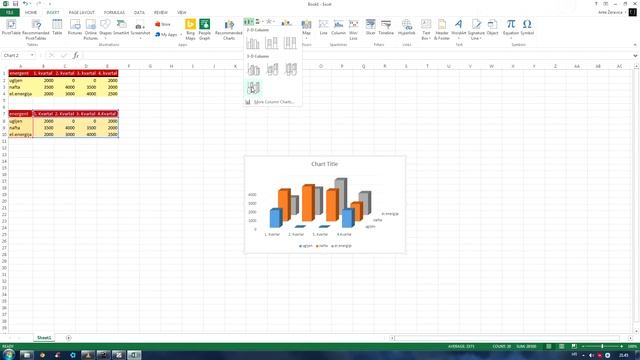This screenshot has height=360, width=640.
Task: Open the account name menu
Action: (611, 13)
